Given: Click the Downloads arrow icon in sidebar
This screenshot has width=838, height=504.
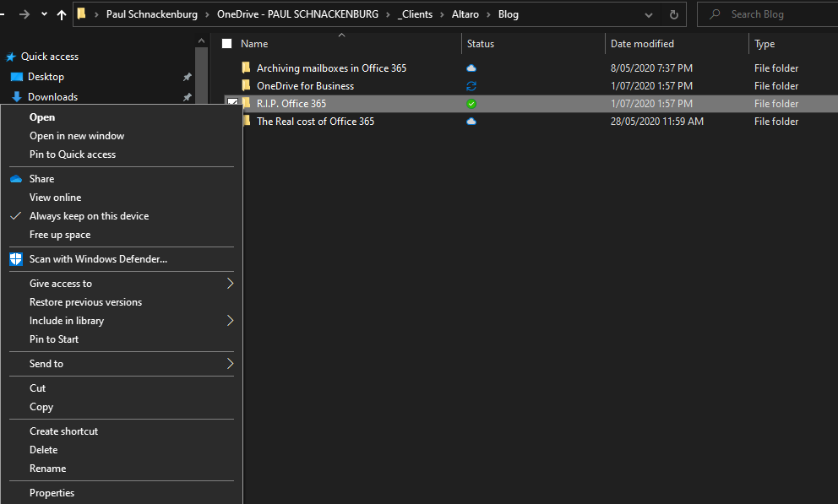Looking at the screenshot, I should (17, 96).
